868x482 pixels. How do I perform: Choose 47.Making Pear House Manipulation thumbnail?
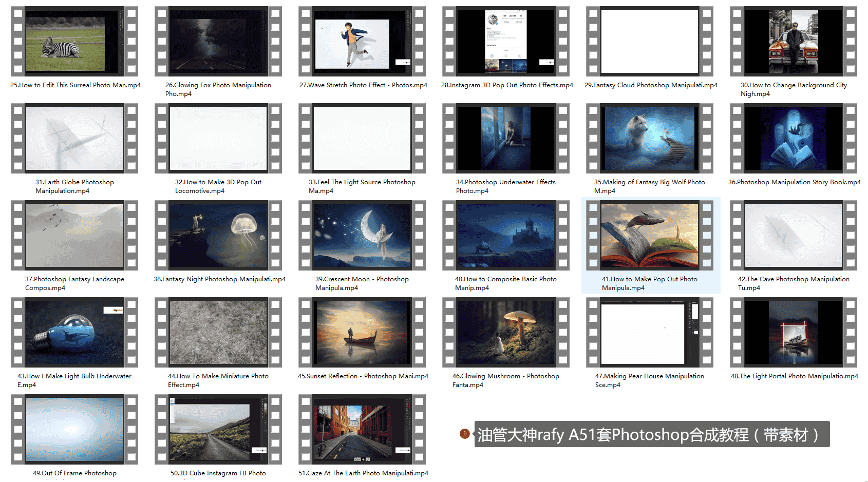click(650, 332)
